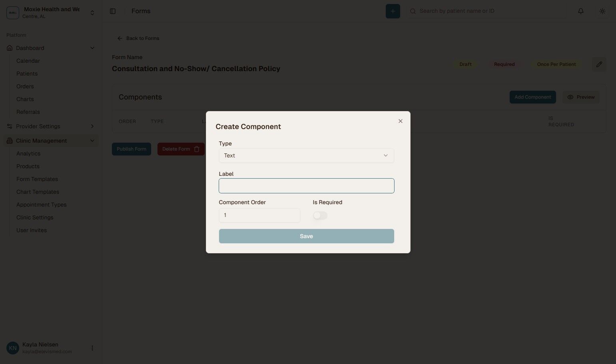Select Form Templates in the sidebar

[x=37, y=179]
